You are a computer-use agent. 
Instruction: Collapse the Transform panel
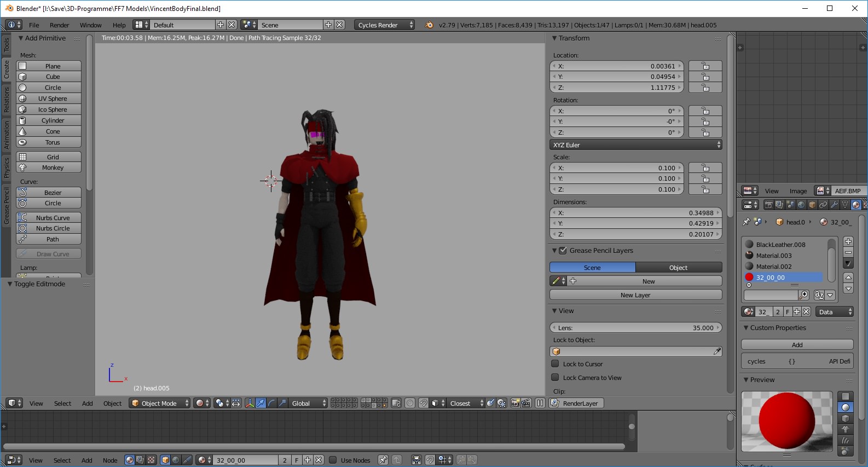[554, 38]
